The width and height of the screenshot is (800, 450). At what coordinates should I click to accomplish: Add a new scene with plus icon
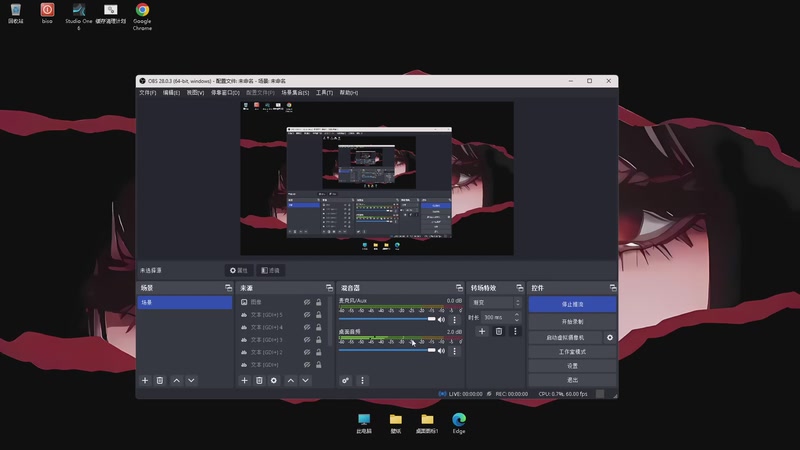point(145,381)
